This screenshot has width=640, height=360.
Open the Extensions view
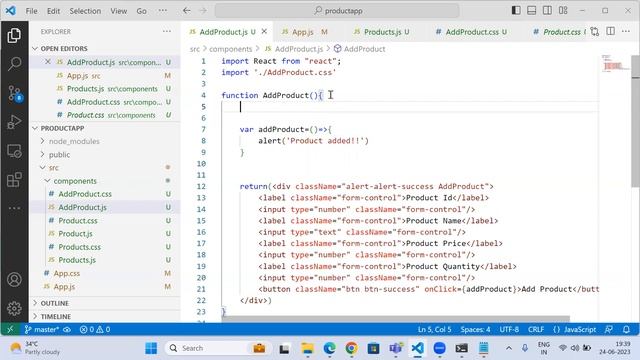click(14, 180)
